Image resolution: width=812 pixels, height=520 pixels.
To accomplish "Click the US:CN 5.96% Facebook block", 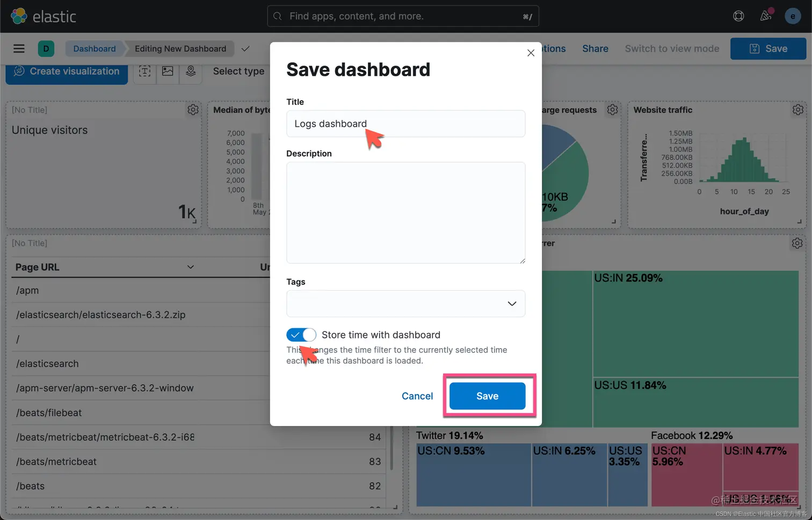I will [686, 475].
